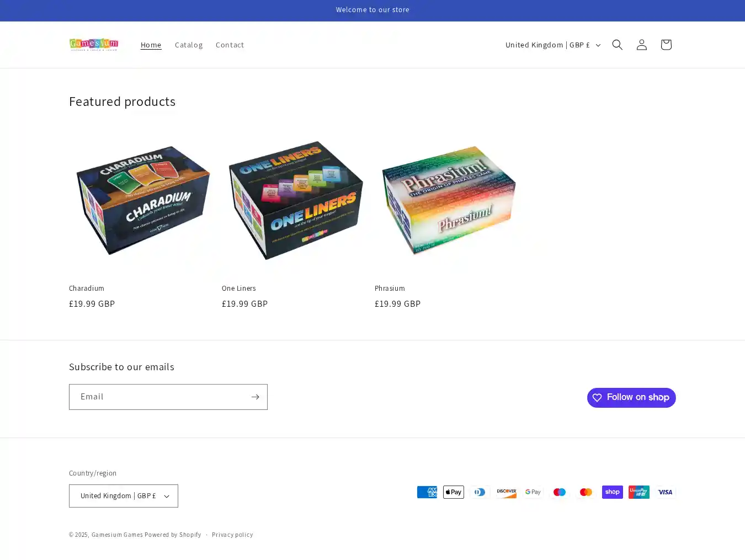Open the Charadium product image

(x=143, y=200)
